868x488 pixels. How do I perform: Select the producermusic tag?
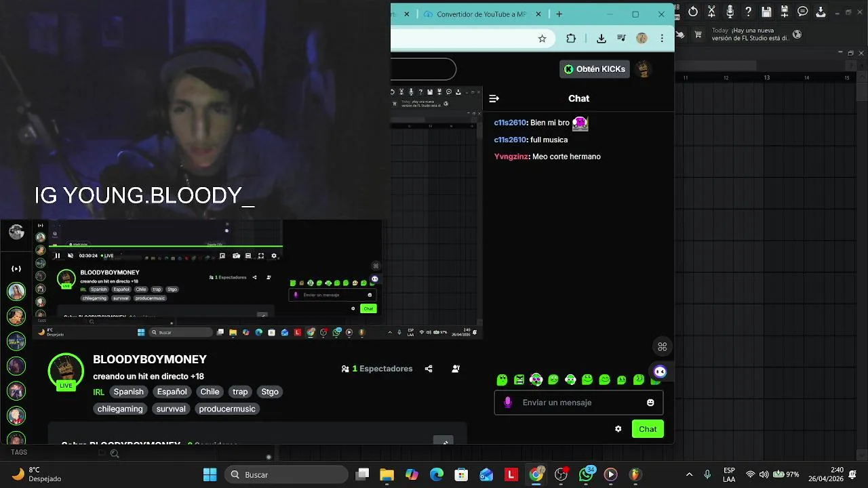[x=227, y=409]
